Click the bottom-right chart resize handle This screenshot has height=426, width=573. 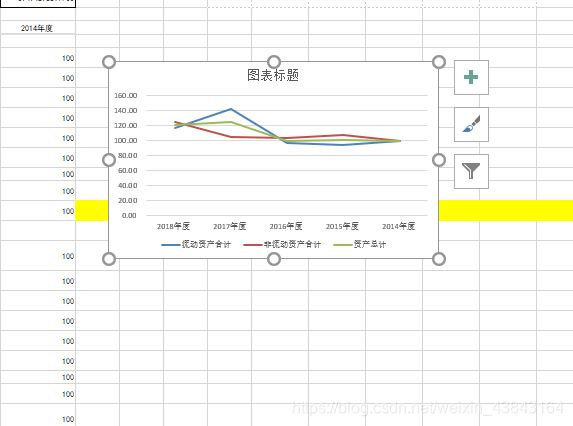point(439,259)
